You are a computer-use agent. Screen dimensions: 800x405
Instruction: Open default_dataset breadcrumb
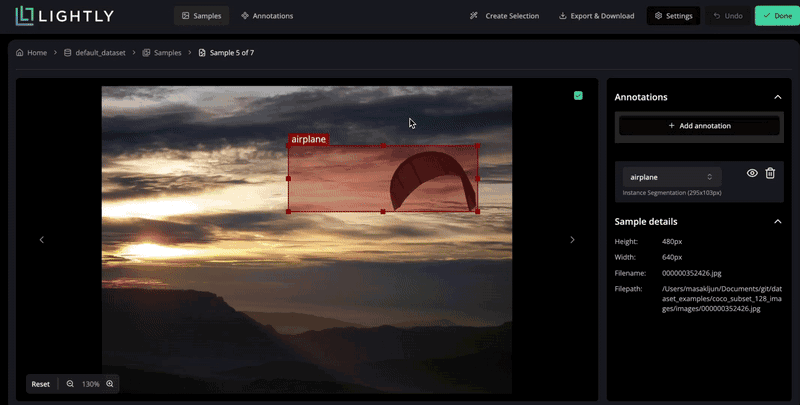[95, 53]
